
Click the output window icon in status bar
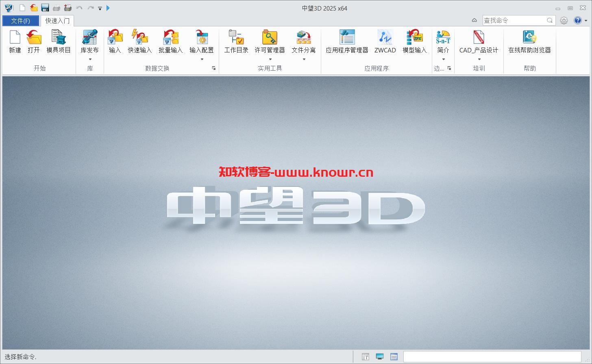point(394,357)
